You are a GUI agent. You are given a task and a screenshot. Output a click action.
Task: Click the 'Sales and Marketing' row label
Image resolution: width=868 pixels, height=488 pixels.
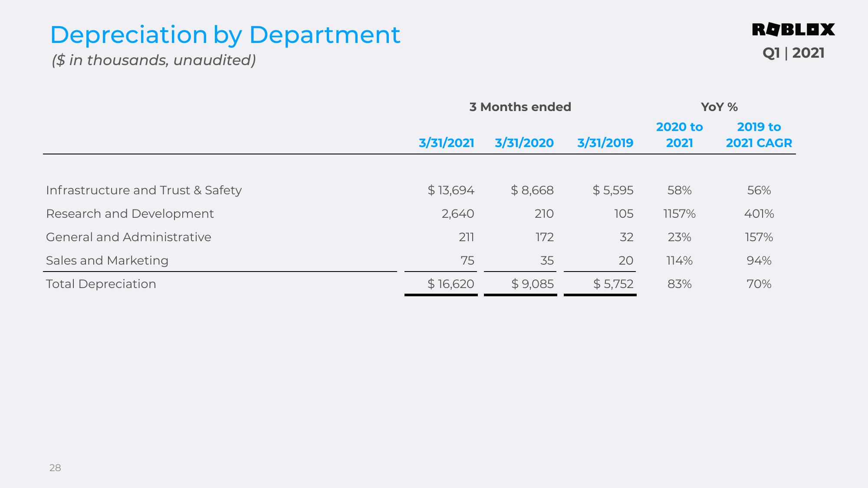(107, 260)
